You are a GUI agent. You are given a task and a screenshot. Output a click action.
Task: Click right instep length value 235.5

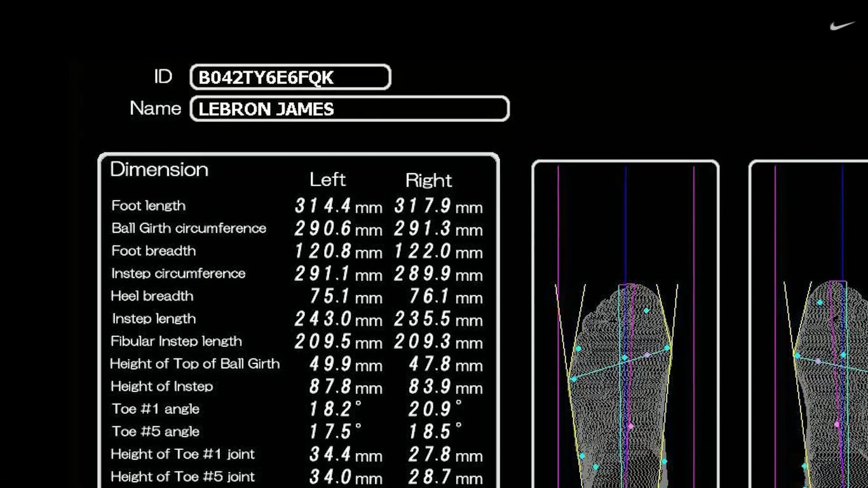pyautogui.click(x=423, y=319)
